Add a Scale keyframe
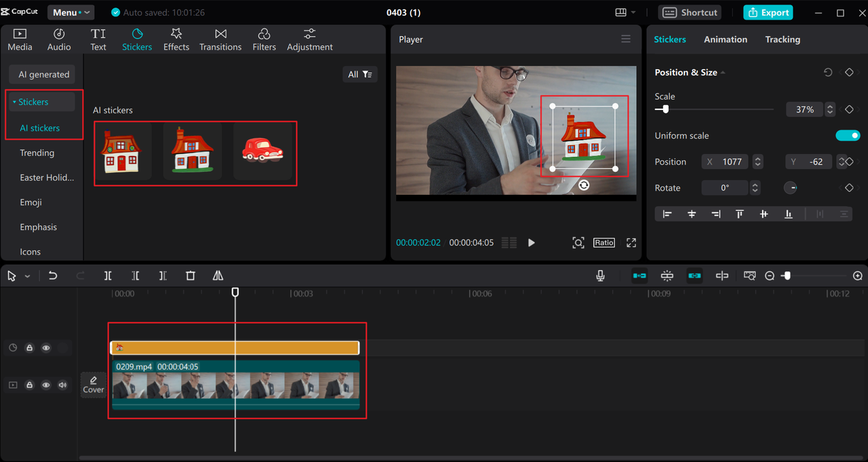The width and height of the screenshot is (868, 462). (849, 109)
